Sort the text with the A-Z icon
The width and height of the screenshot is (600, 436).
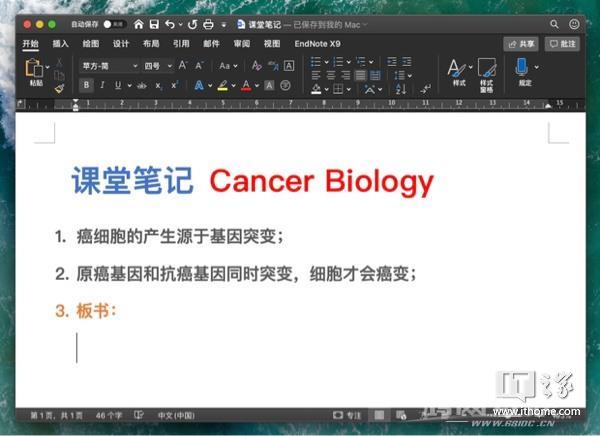pos(401,89)
